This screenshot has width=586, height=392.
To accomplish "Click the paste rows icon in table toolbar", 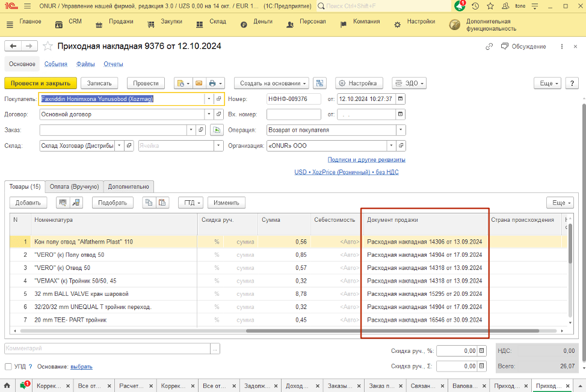I will 161,203.
